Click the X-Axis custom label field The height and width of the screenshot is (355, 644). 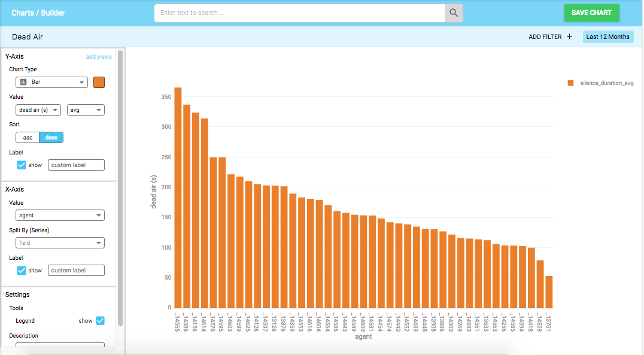pos(77,271)
